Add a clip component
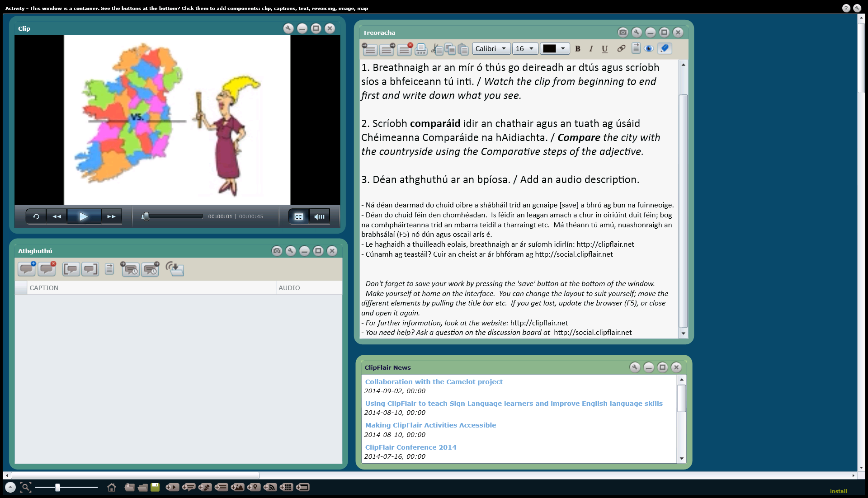The image size is (868, 498). (x=172, y=487)
